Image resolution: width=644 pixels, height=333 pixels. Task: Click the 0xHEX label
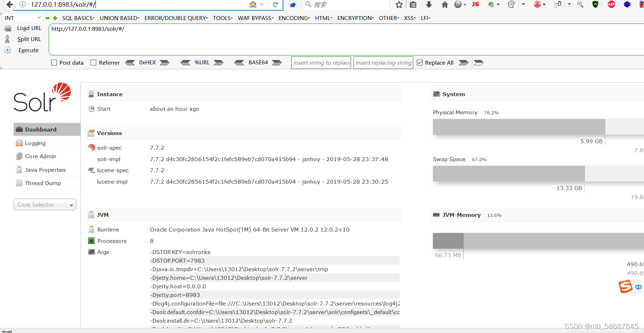[x=147, y=63]
